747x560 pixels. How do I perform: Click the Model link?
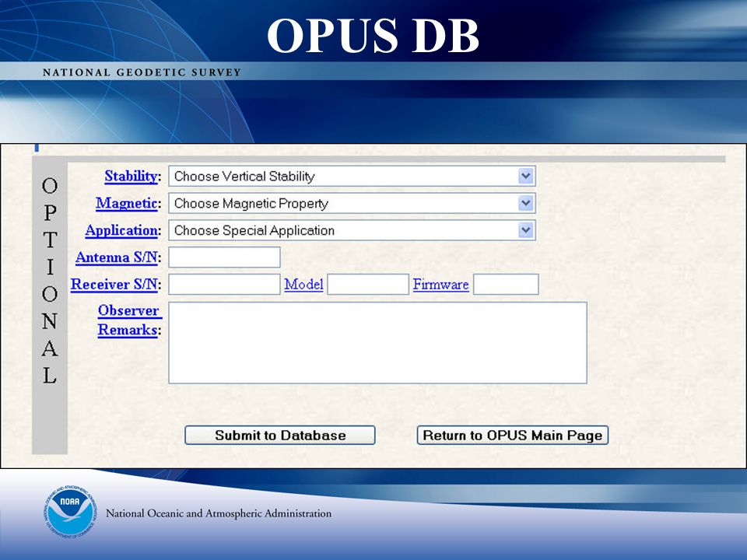tap(303, 285)
